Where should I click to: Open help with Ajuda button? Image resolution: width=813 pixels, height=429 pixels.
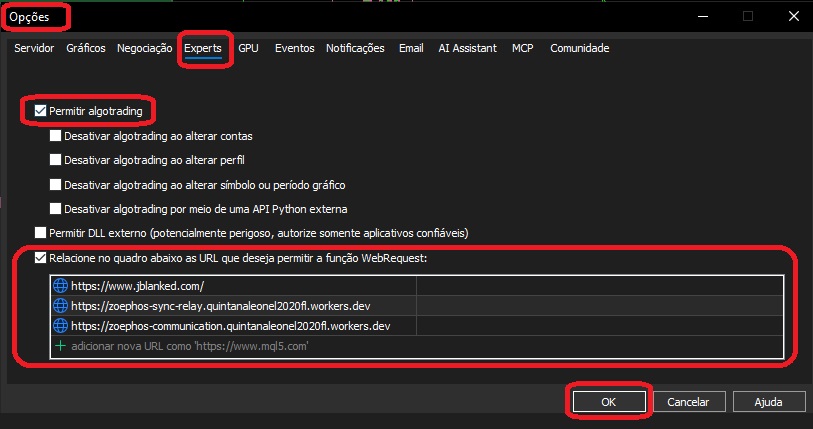(768, 402)
